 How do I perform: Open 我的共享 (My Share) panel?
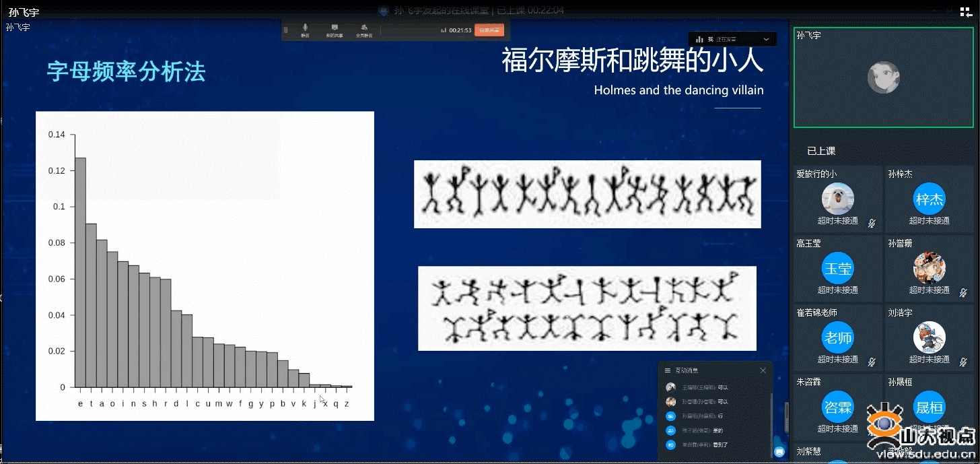[335, 28]
